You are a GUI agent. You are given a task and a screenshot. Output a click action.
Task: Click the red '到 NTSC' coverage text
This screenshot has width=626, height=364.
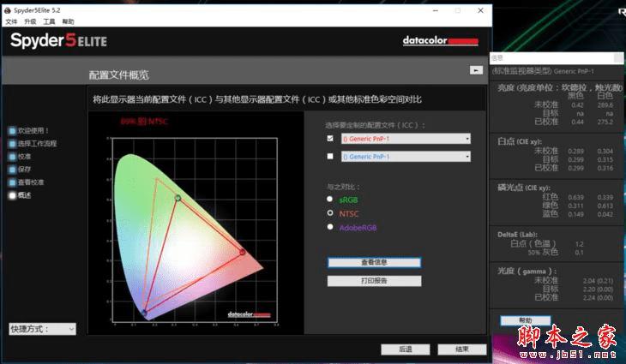point(145,122)
